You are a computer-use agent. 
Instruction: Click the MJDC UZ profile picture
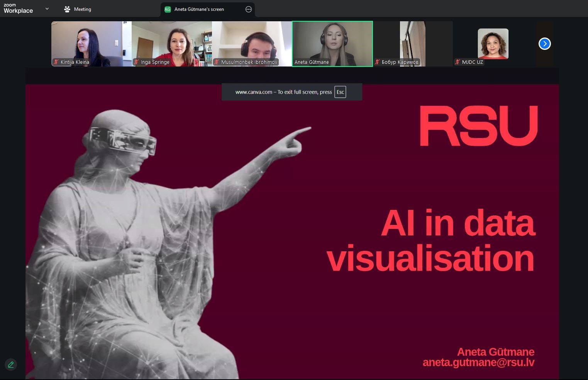click(493, 43)
